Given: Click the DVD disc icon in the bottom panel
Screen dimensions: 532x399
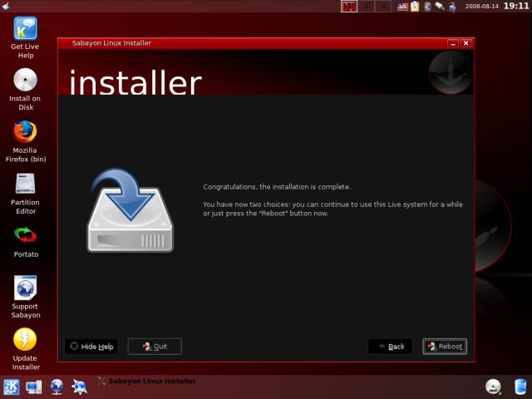Looking at the screenshot, I should click(493, 387).
